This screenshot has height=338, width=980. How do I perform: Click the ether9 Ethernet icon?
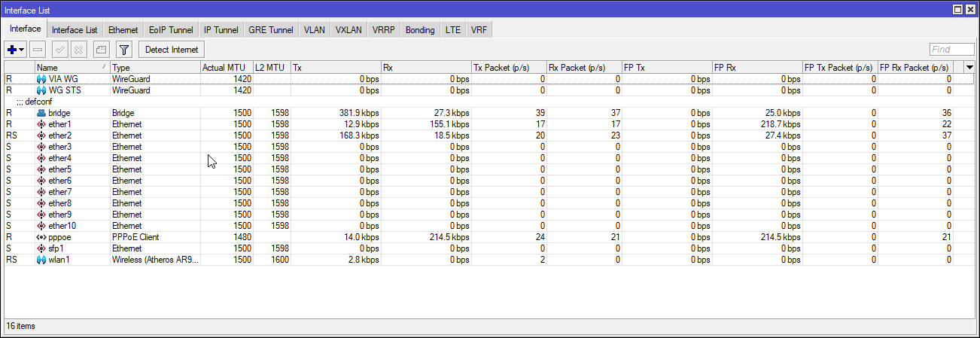click(x=41, y=215)
